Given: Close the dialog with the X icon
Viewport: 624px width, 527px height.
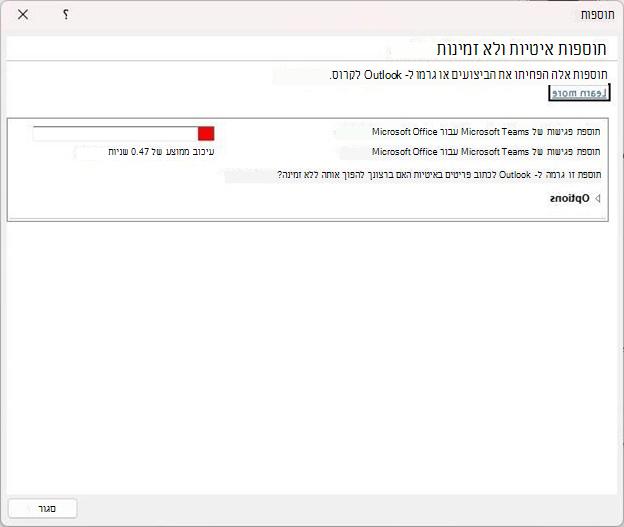Looking at the screenshot, I should point(23,15).
